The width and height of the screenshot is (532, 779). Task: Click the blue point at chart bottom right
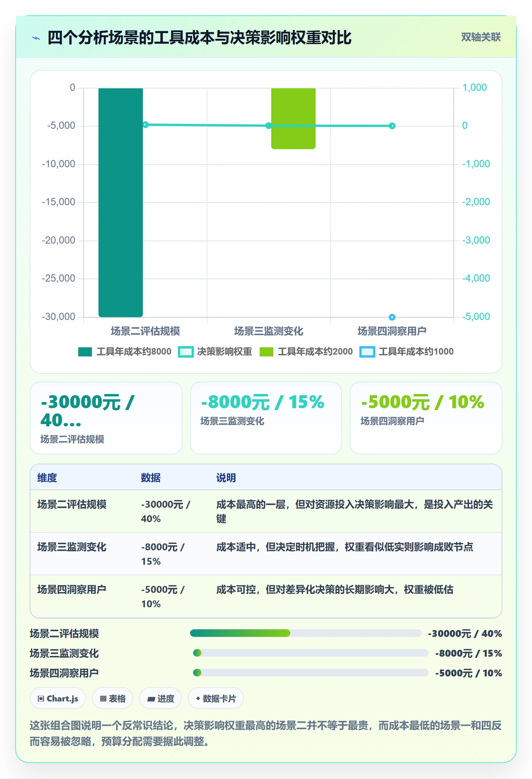(x=392, y=317)
